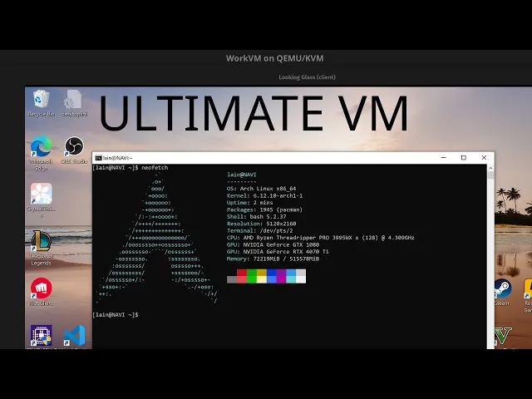The image size is (532, 399).
Task: Click the Packages: 1945 (pacman) line
Action: tap(264, 209)
